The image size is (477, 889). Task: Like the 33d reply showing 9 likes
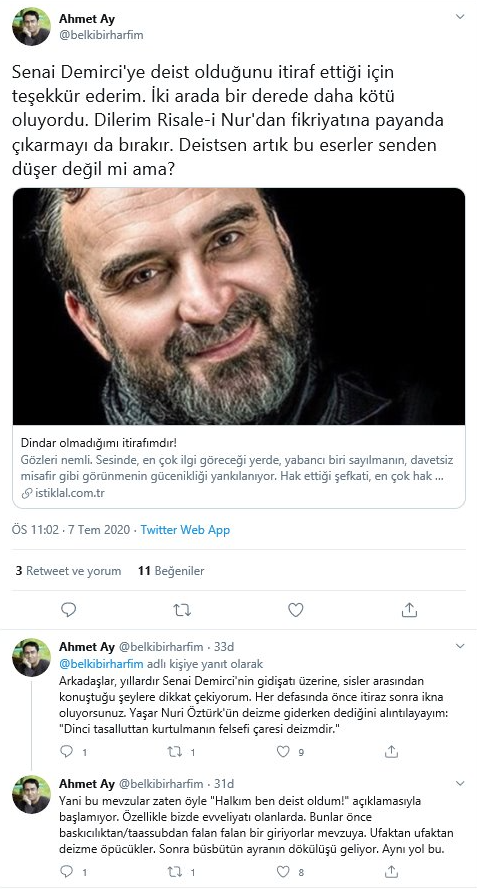[x=283, y=752]
